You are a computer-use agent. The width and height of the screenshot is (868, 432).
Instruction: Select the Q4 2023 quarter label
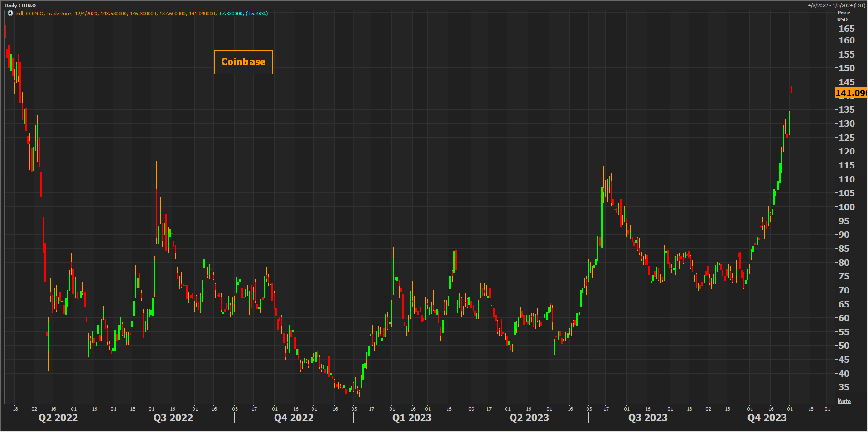(x=767, y=418)
